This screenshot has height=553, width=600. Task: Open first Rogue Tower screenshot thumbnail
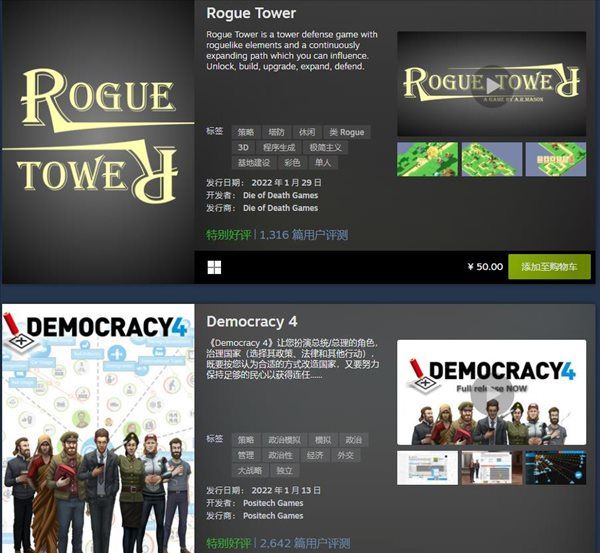pyautogui.click(x=427, y=159)
